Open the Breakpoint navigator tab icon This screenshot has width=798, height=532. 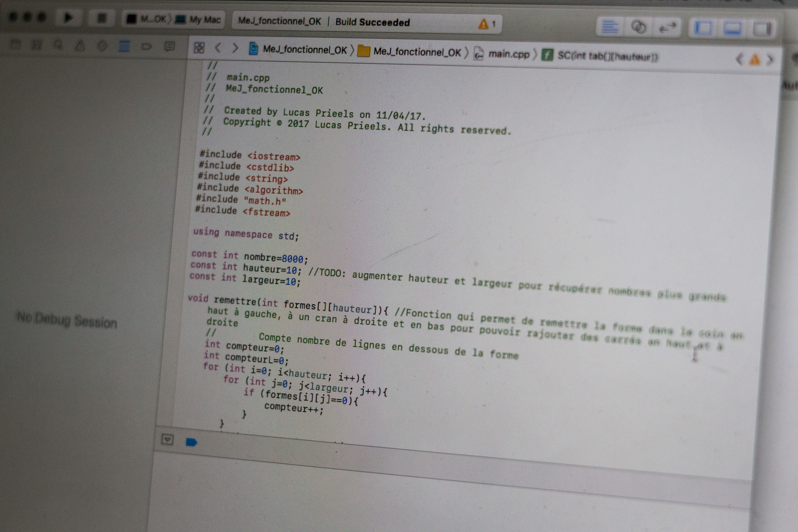click(x=147, y=46)
